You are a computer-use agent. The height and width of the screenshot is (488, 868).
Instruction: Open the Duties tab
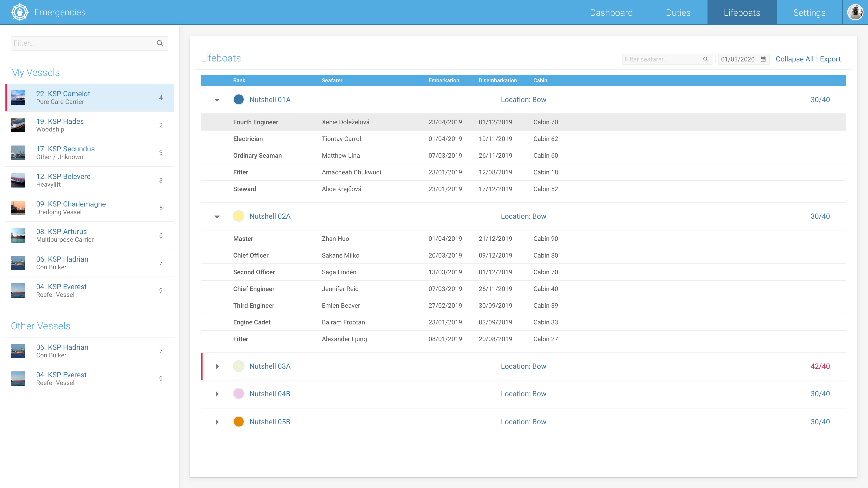tap(678, 13)
